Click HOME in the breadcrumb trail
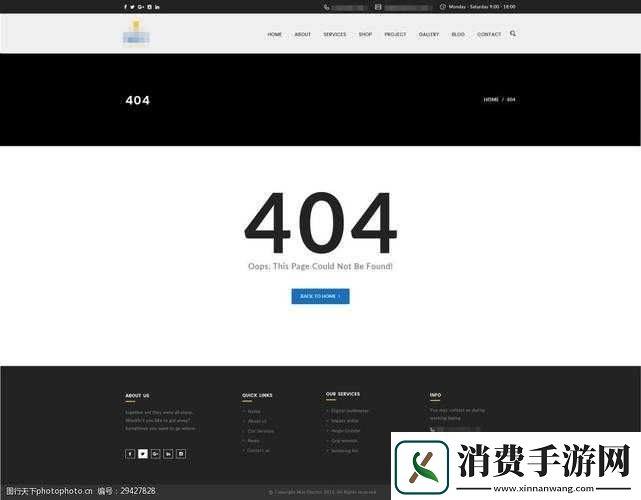Screen dimensions: 641x500 491,100
